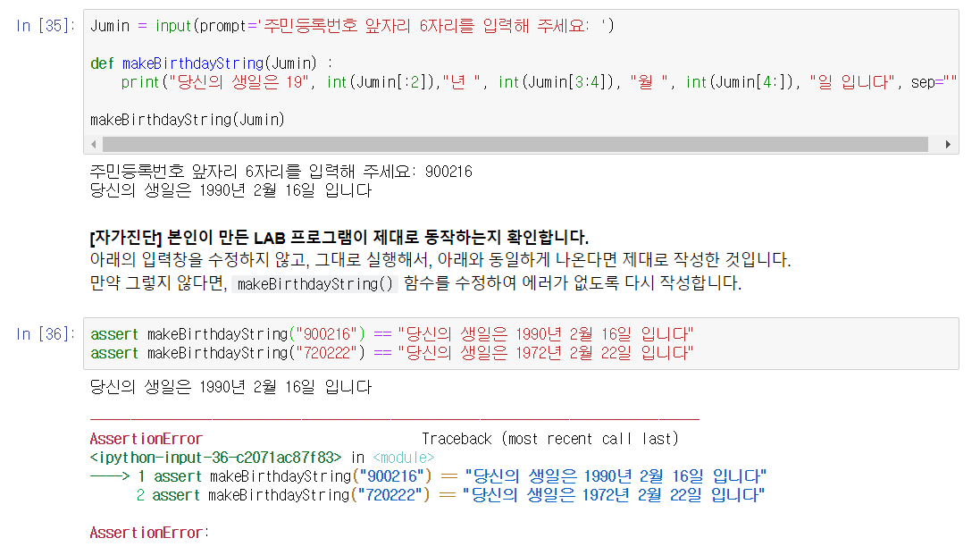The height and width of the screenshot is (555, 980).
Task: Click traceback line 1 with the arrow marker
Action: tap(428, 476)
